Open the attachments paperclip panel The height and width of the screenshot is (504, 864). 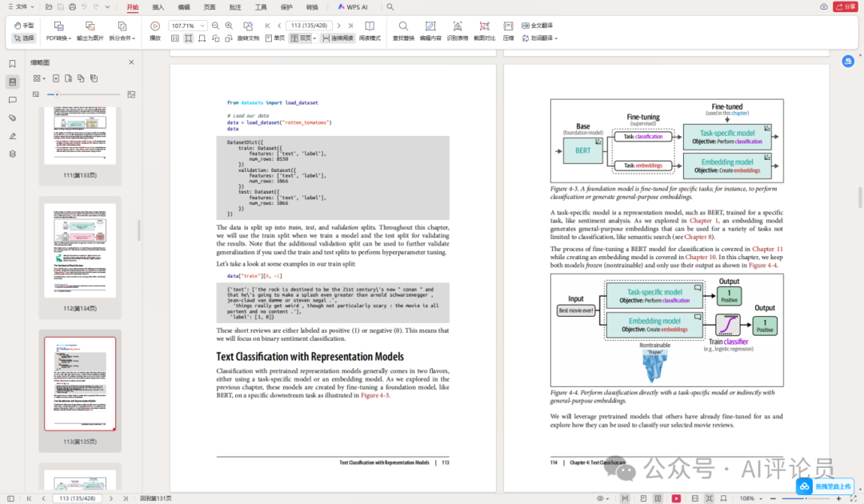coord(13,118)
